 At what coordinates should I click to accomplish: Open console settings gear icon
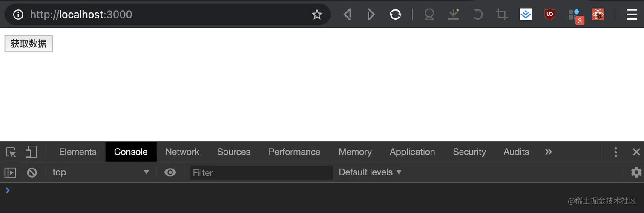click(x=636, y=172)
